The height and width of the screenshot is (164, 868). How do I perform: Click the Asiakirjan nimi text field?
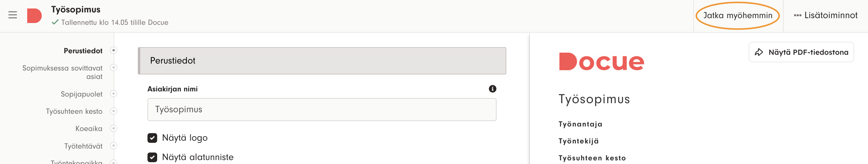click(322, 110)
